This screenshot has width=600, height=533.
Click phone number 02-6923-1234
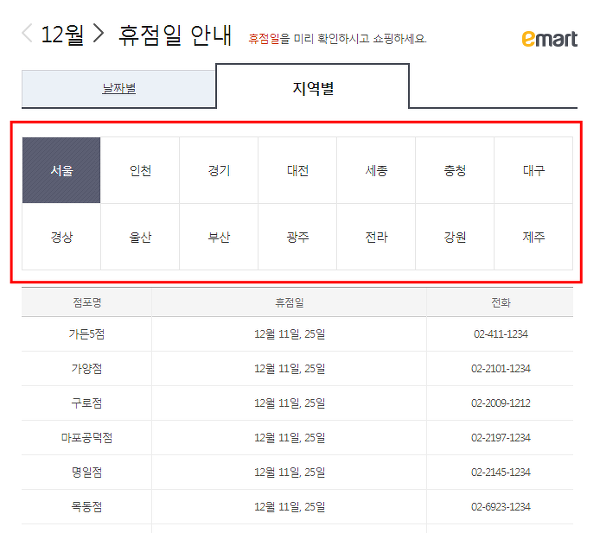501,507
